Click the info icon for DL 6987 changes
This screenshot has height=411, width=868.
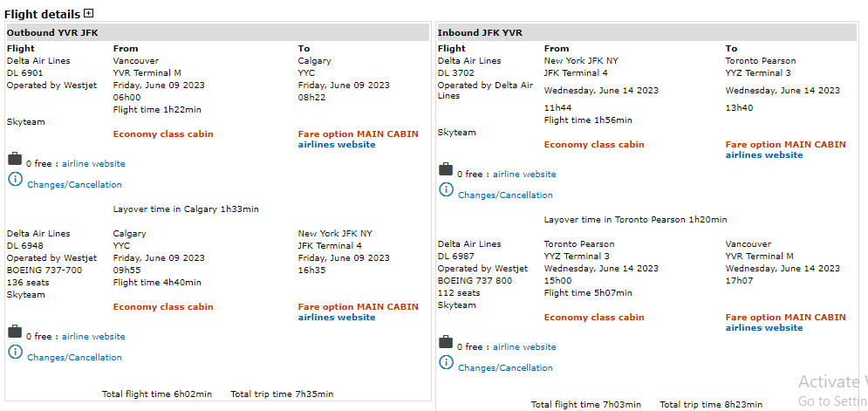click(446, 362)
